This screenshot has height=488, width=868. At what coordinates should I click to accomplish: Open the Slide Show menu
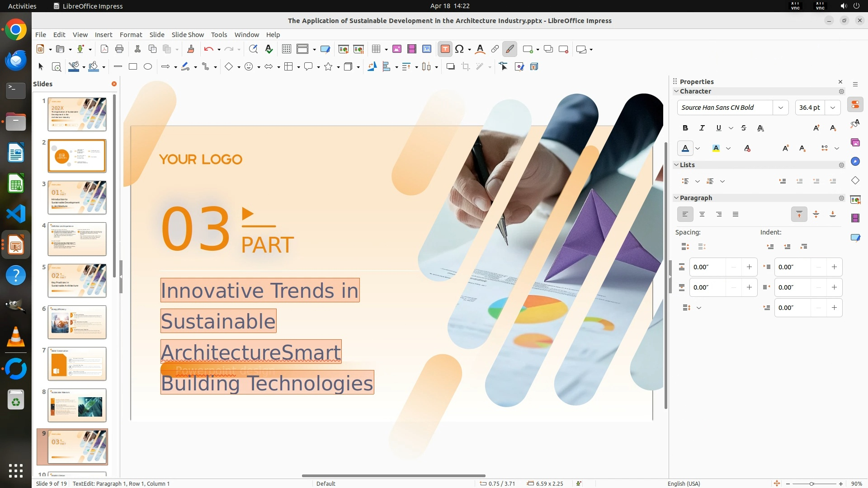[188, 35]
